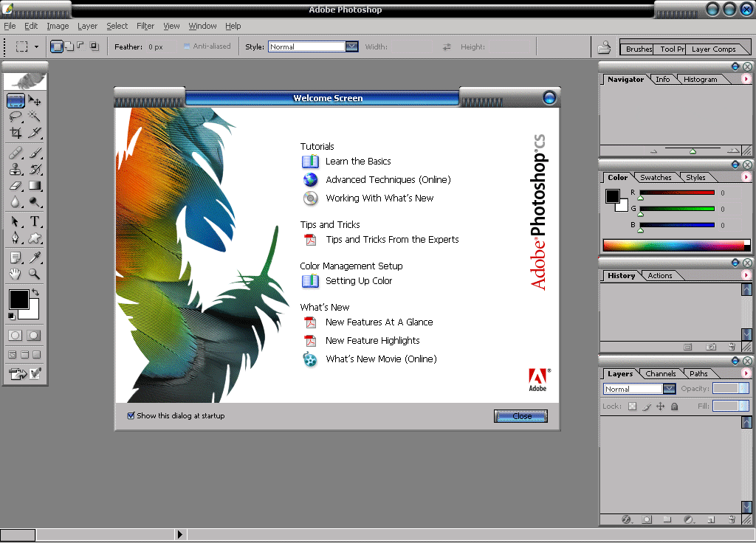Open the layer blend mode dropdown

click(669, 389)
